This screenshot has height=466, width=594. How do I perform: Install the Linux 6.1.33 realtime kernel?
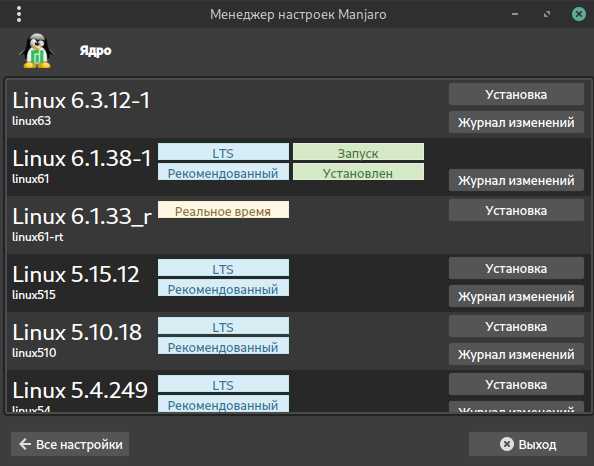click(516, 210)
